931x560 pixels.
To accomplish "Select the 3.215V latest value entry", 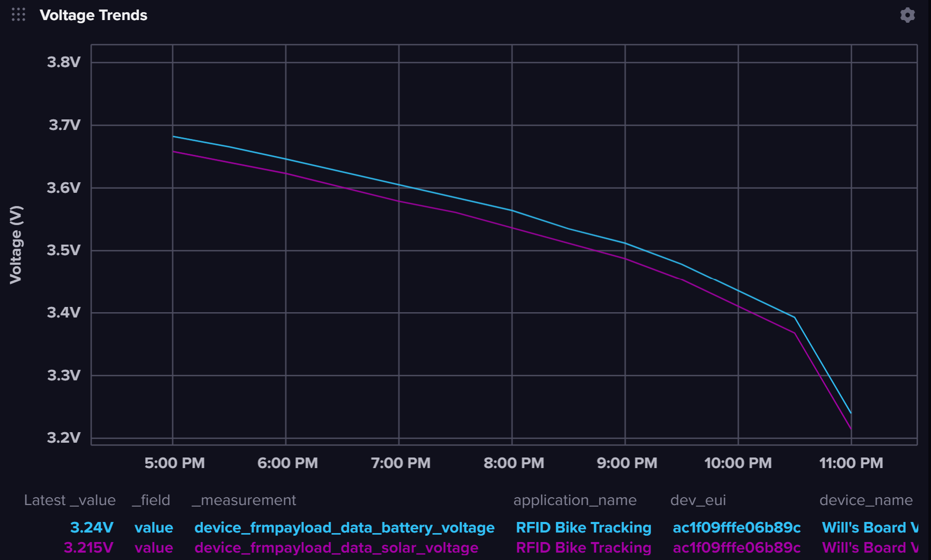I will coord(88,547).
